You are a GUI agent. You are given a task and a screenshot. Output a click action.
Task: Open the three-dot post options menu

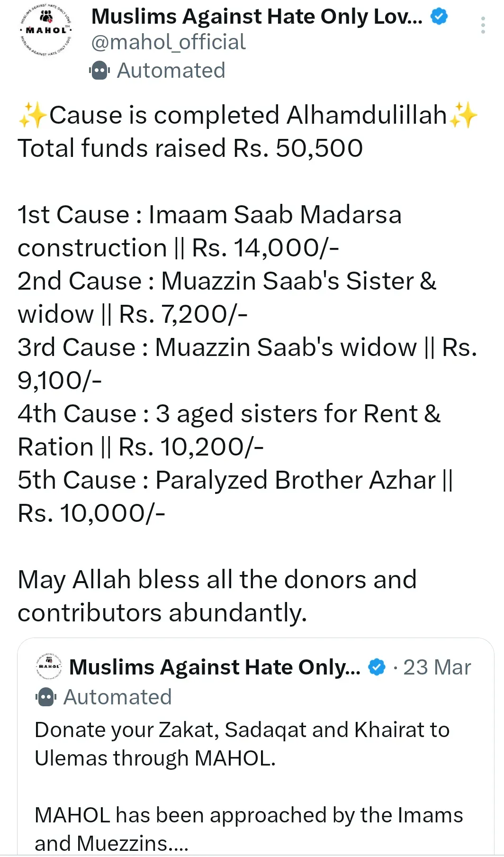(483, 25)
